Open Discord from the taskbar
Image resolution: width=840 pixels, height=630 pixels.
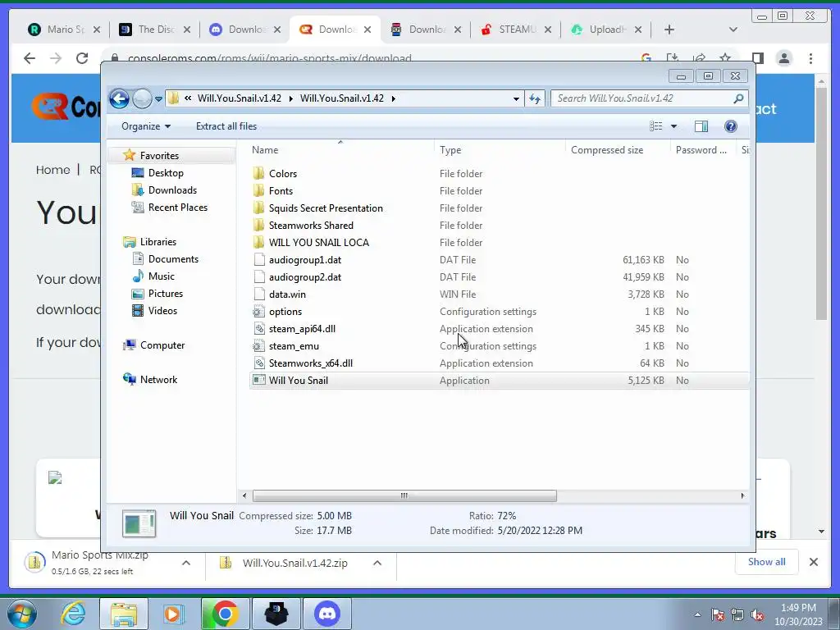click(327, 614)
